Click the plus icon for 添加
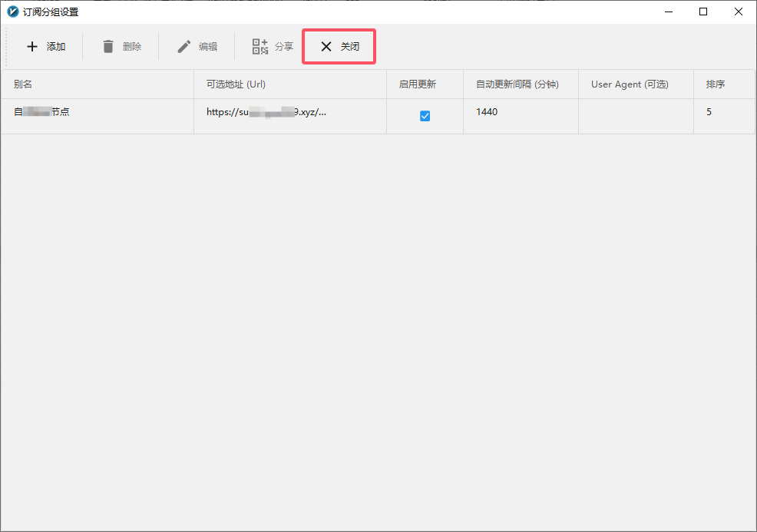The image size is (757, 532). (32, 46)
